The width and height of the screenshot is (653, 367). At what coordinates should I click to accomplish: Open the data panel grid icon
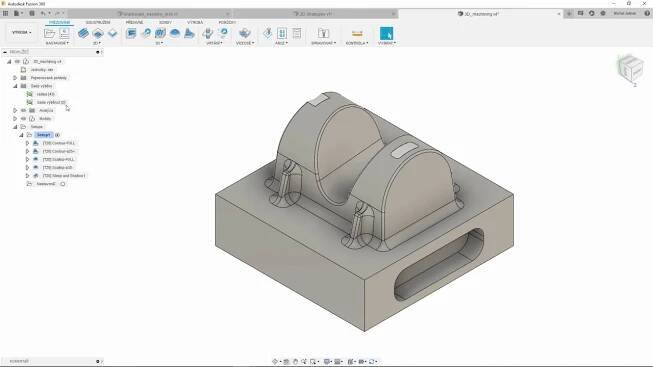(x=5, y=13)
